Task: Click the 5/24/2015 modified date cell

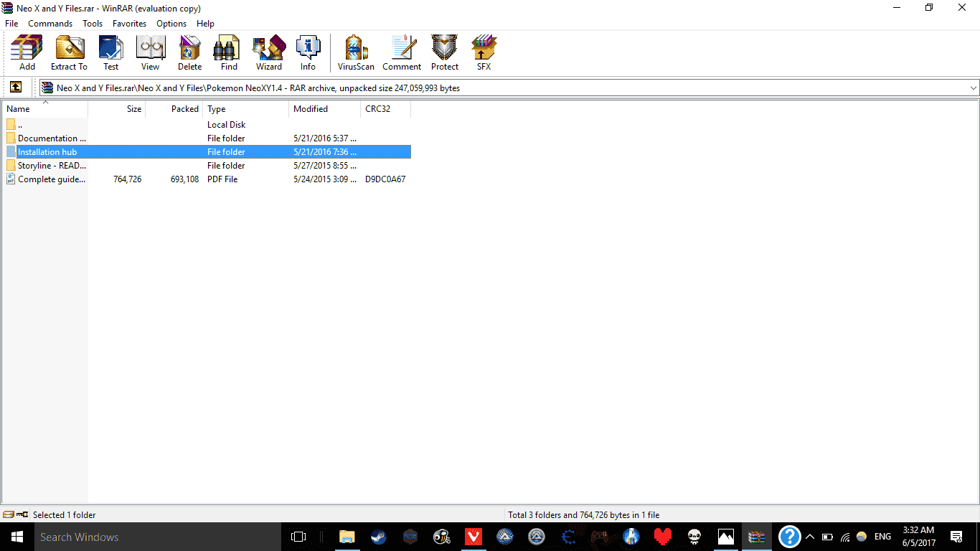Action: (x=325, y=179)
